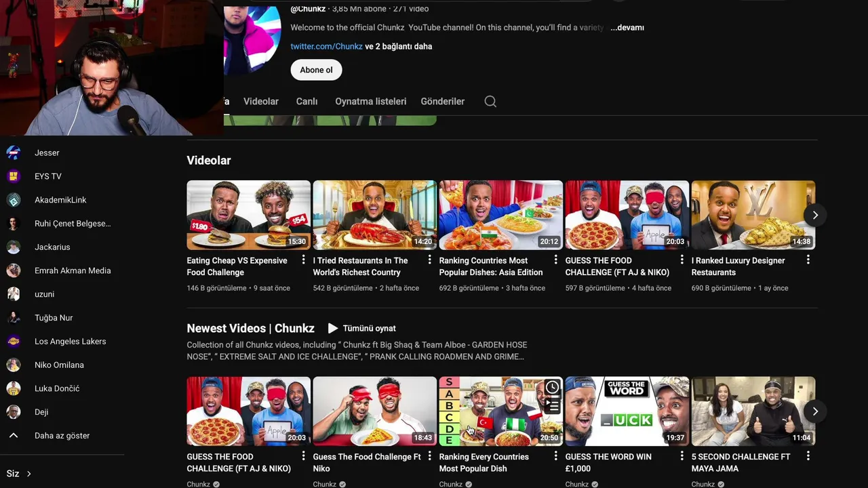Add tier list video to queue icon
This screenshot has height=488, width=868.
point(552,405)
